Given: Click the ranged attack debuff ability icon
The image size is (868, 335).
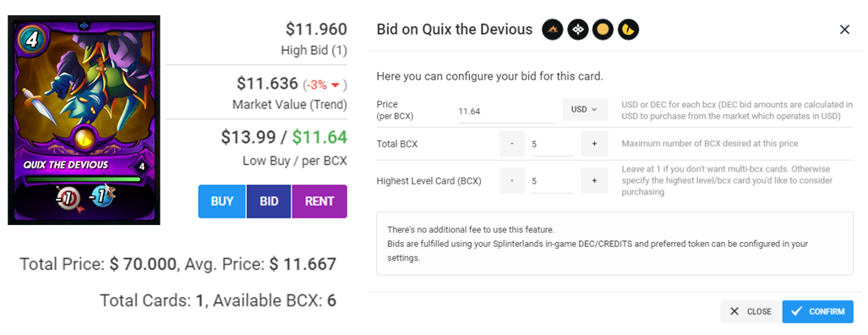Looking at the screenshot, I should pyautogui.click(x=68, y=198).
